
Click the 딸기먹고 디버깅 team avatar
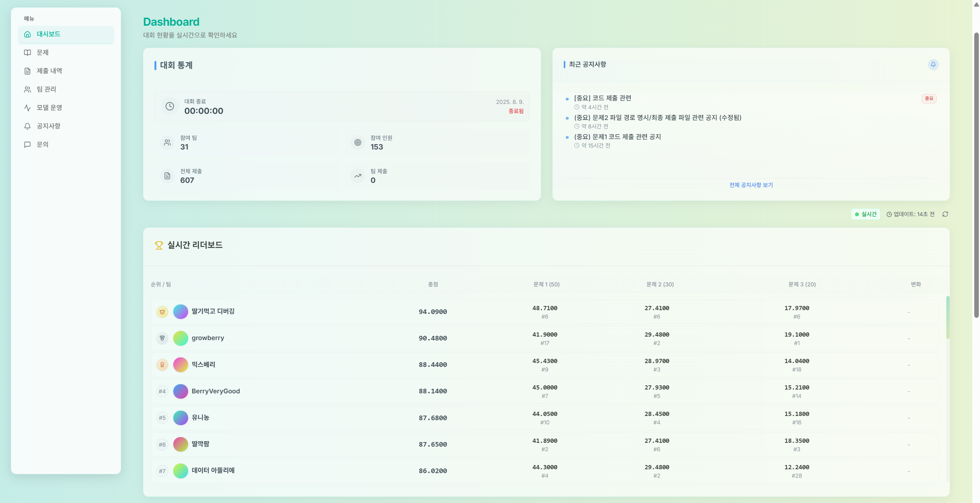181,312
